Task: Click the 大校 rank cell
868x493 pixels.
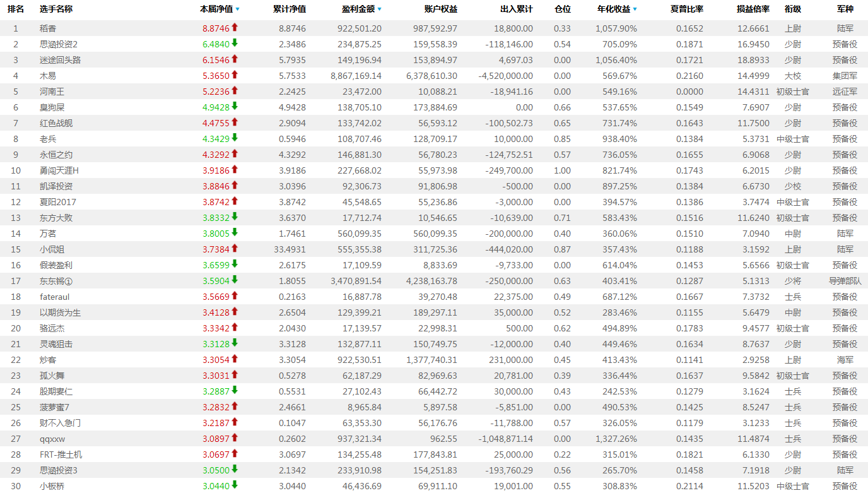Action: pyautogui.click(x=793, y=76)
